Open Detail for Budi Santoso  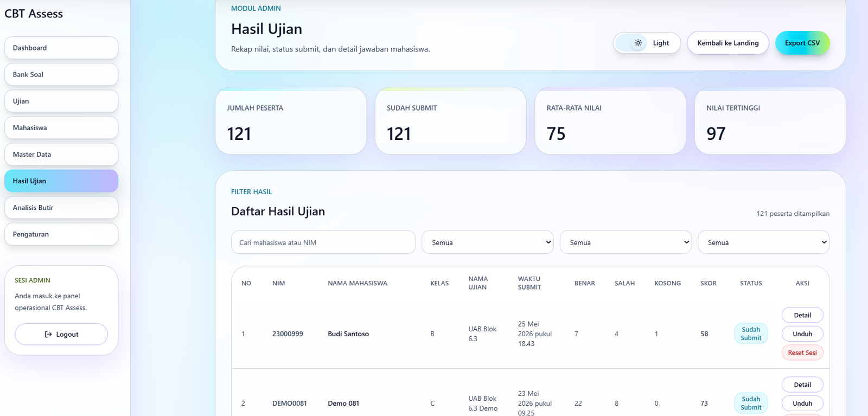tap(802, 315)
